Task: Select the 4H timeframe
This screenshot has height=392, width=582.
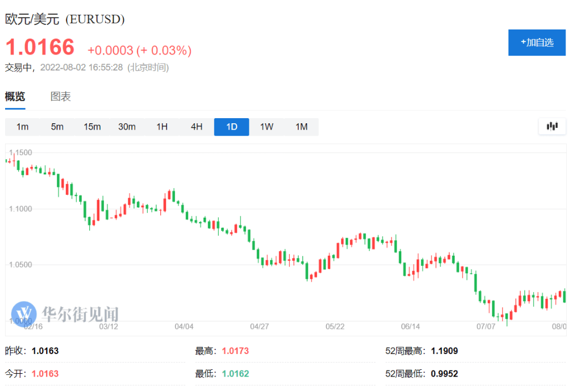Action: pos(196,127)
